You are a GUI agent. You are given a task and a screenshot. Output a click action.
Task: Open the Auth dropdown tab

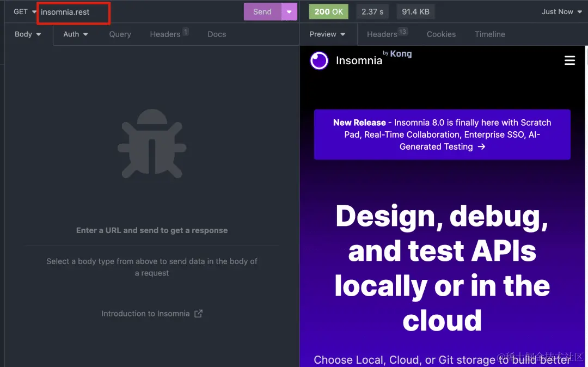[x=75, y=34]
